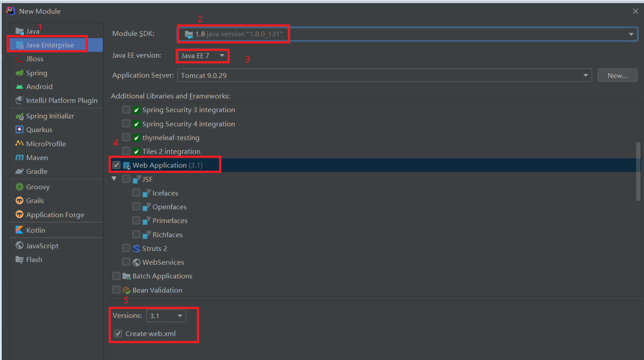Click the New... server button
Viewport: 644px width, 360px height.
617,75
